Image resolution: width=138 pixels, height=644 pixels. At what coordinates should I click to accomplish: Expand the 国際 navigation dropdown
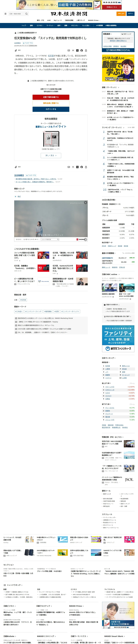coord(66,26)
